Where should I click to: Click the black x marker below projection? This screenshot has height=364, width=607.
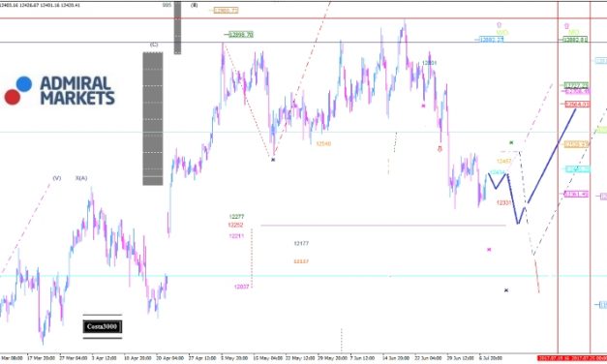click(x=506, y=290)
